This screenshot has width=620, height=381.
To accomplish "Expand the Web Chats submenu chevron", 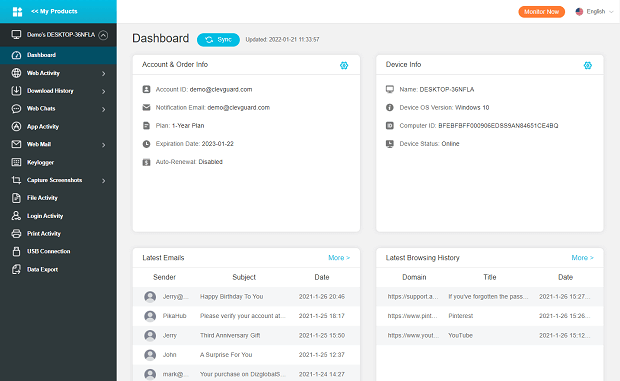I will (104, 109).
